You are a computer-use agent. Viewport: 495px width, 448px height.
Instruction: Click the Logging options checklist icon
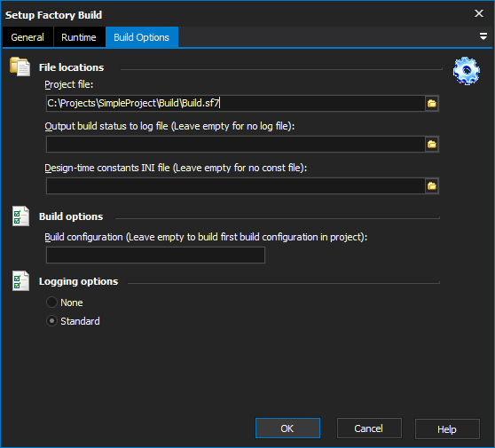[20, 281]
